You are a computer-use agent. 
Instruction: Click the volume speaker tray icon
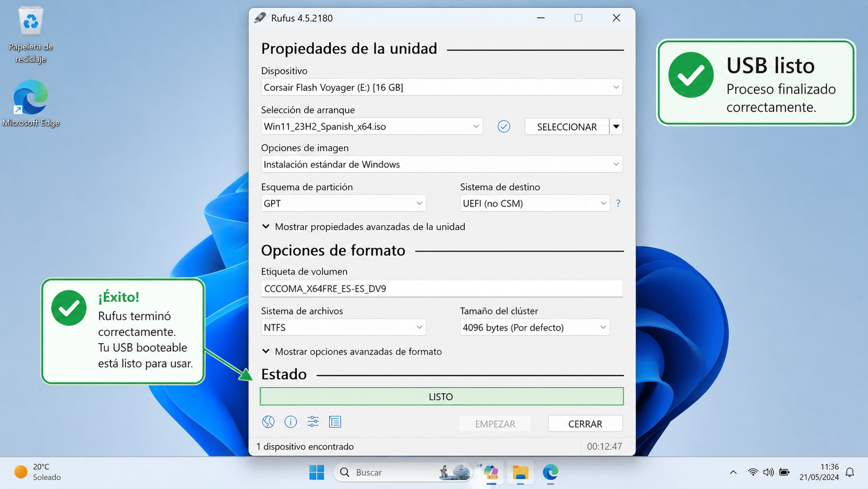click(768, 472)
